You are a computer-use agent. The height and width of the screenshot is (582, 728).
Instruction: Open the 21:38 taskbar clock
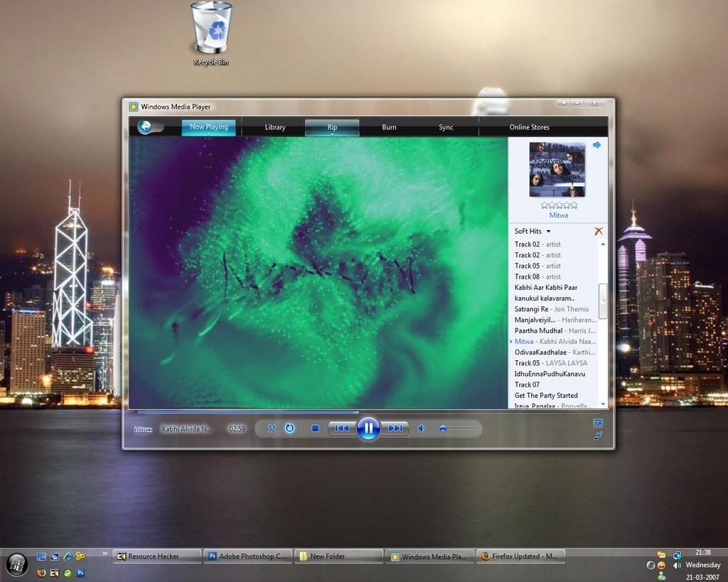pyautogui.click(x=703, y=552)
